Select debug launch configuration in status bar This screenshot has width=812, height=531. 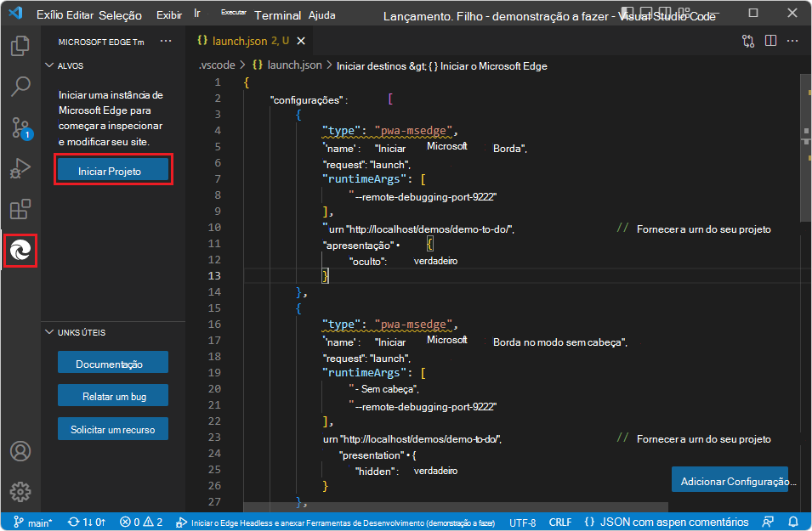tap(335, 523)
